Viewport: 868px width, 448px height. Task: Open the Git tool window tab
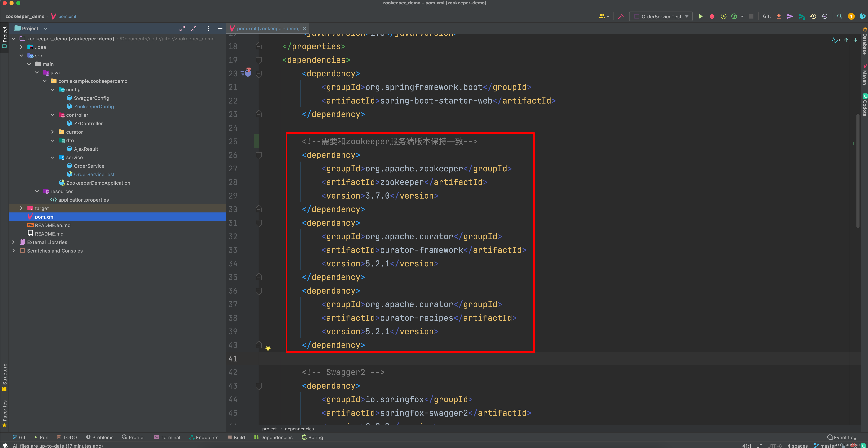coord(19,437)
